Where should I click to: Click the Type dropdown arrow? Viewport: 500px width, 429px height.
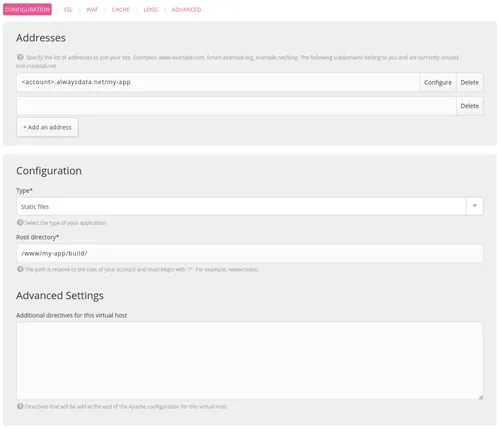tap(474, 206)
